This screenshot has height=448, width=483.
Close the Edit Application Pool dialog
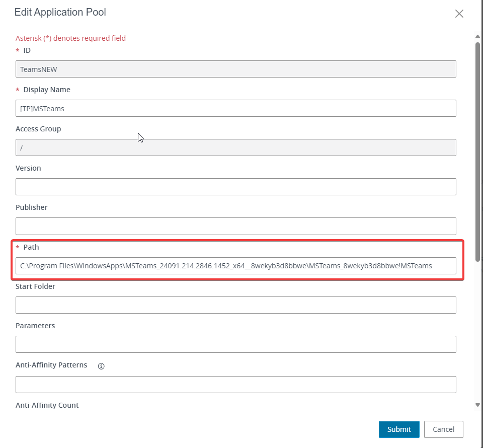click(x=459, y=14)
